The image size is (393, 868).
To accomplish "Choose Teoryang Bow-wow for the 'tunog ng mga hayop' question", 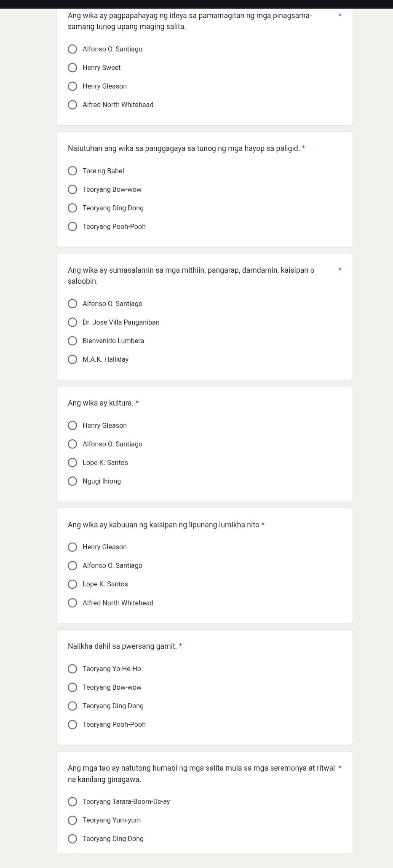I will coord(72,190).
